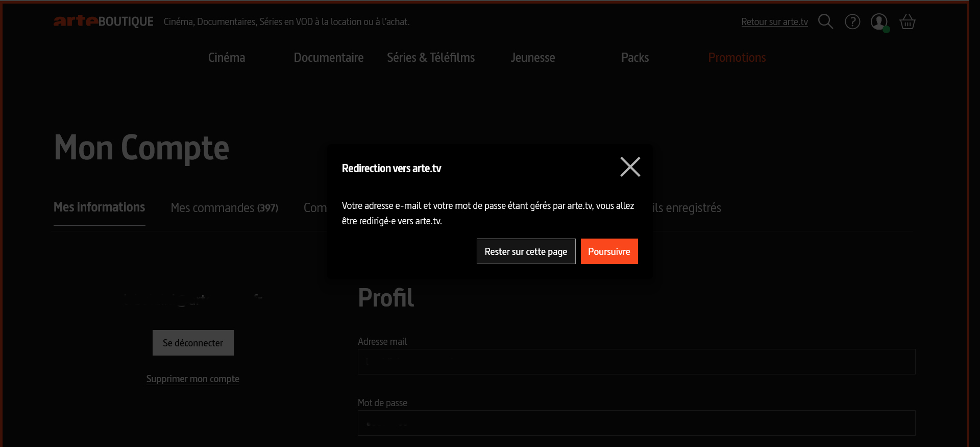Click the Mot de passe input field
The height and width of the screenshot is (447, 980).
click(636, 423)
